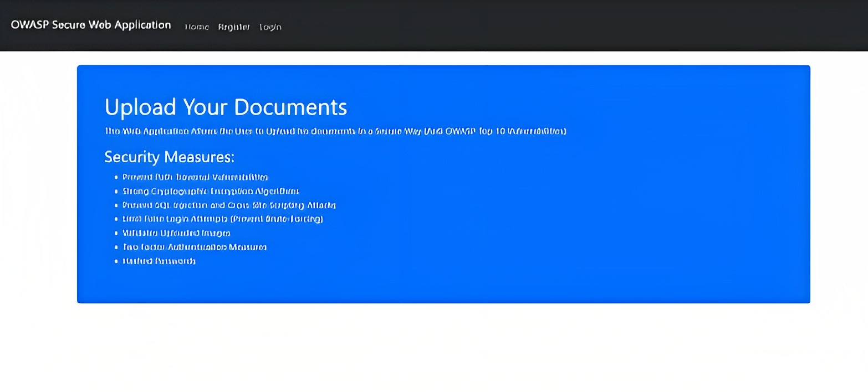Open the Login page from navbar
This screenshot has width=868, height=392.
point(270,27)
